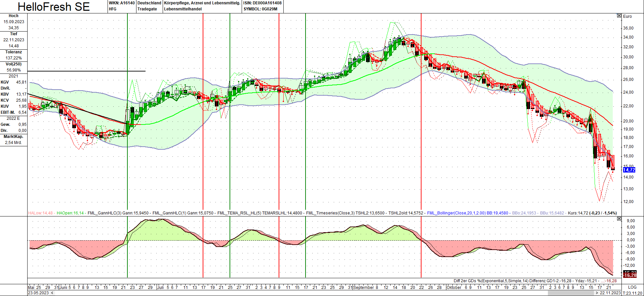
Task: Click the Yday:-15,21 indicator value
Action: point(587,281)
